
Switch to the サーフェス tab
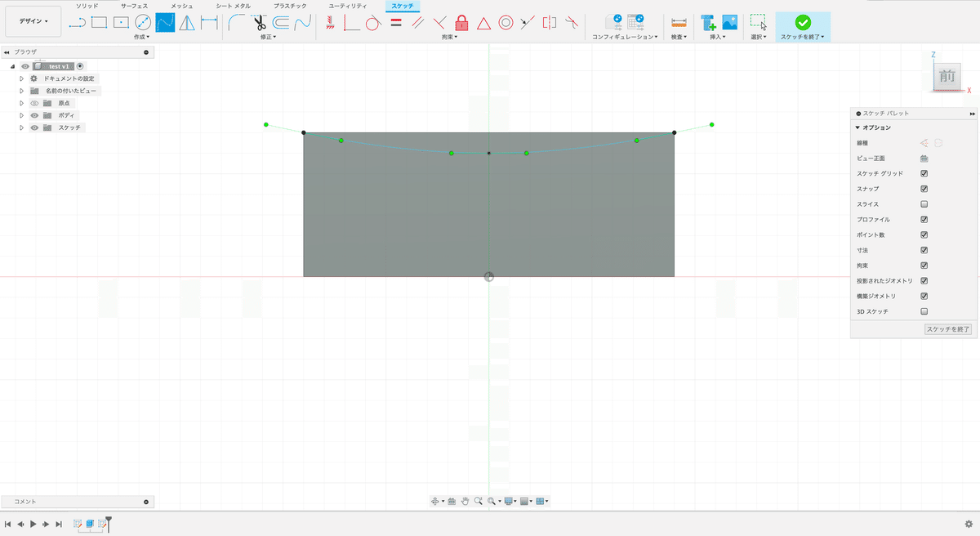pos(135,6)
